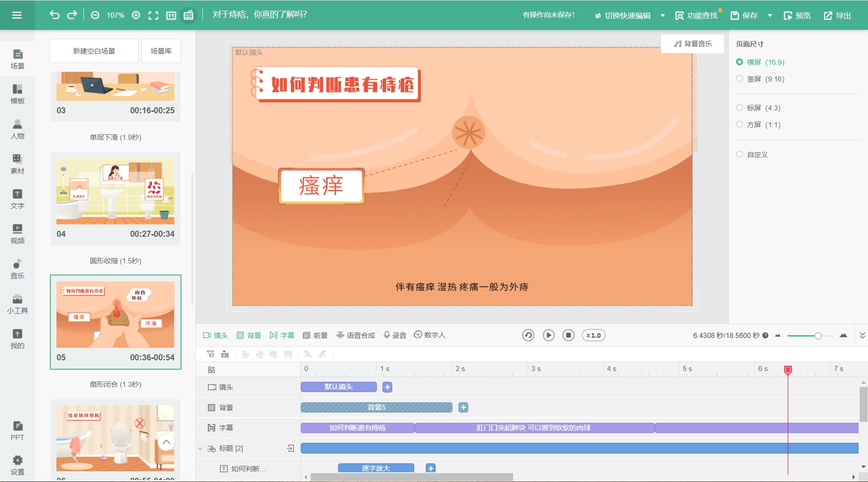Screen dimensions: 868x482
Task: Open 录音 recording tab
Action: (395, 335)
